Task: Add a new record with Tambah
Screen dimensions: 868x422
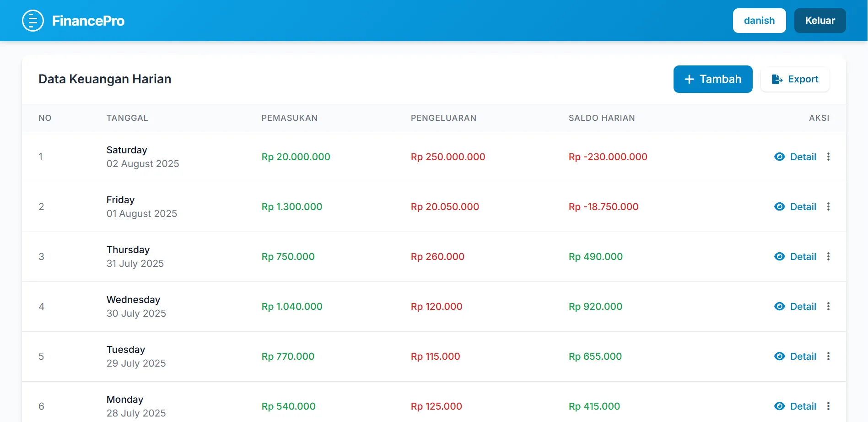Action: click(713, 79)
